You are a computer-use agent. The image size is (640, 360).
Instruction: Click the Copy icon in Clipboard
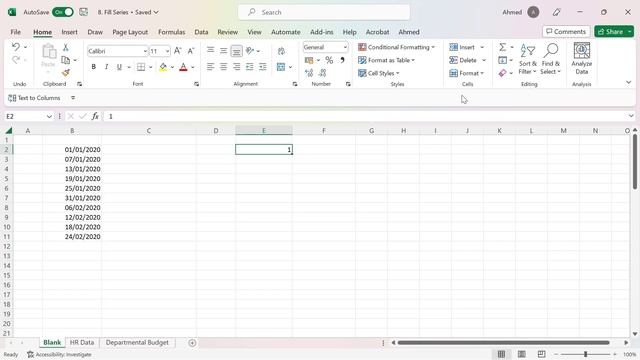point(65,60)
